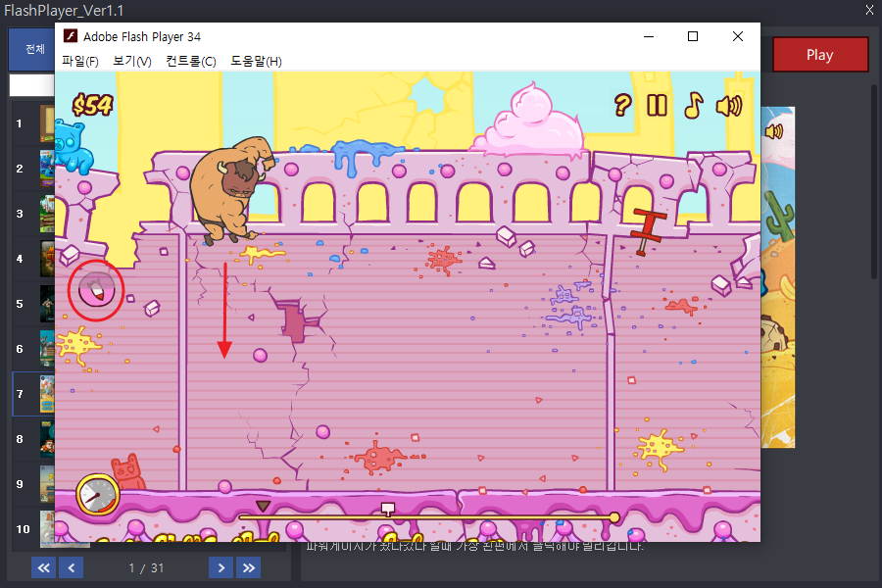Screen dimensions: 882x588
Task: Go to next page with right arrow
Action: tap(221, 567)
